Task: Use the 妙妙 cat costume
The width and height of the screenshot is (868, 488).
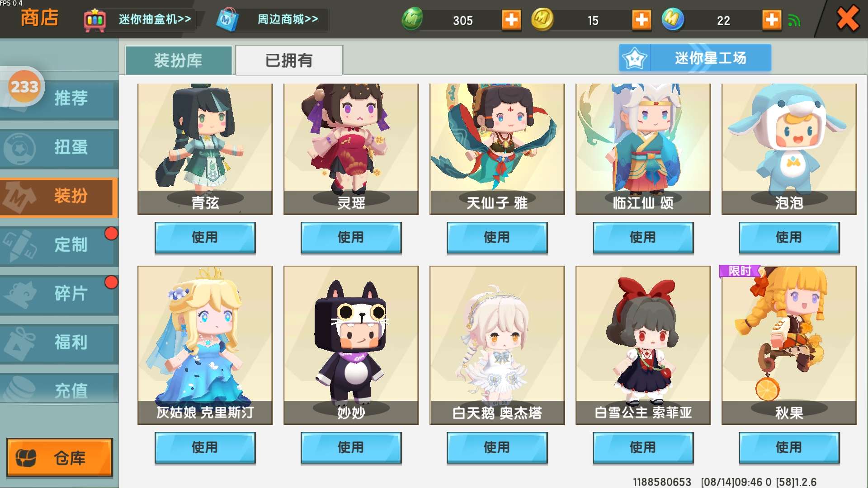Action: [x=351, y=448]
